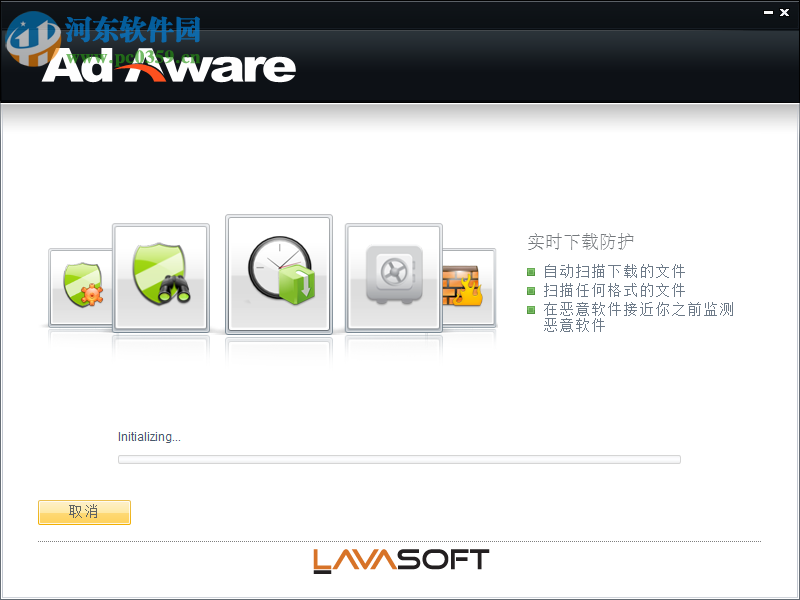Viewport: 800px width, 600px height.
Task: Click the shield with gear icon
Action: point(80,285)
